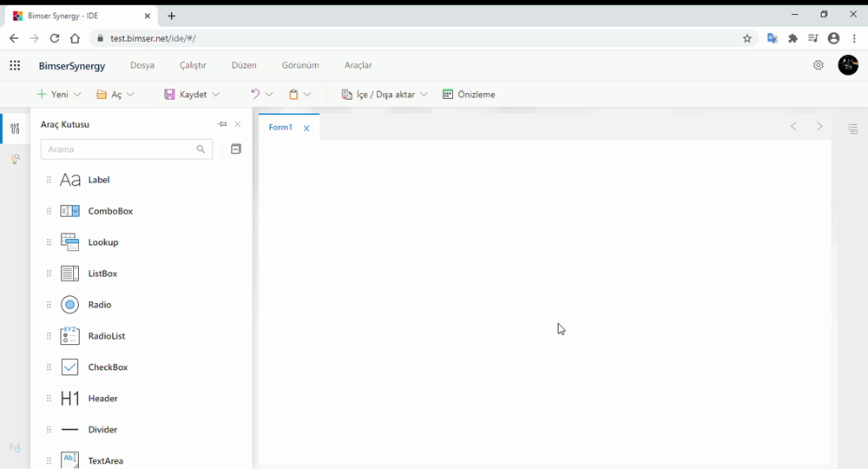
Task: Click the ListBox control icon
Action: pos(69,274)
